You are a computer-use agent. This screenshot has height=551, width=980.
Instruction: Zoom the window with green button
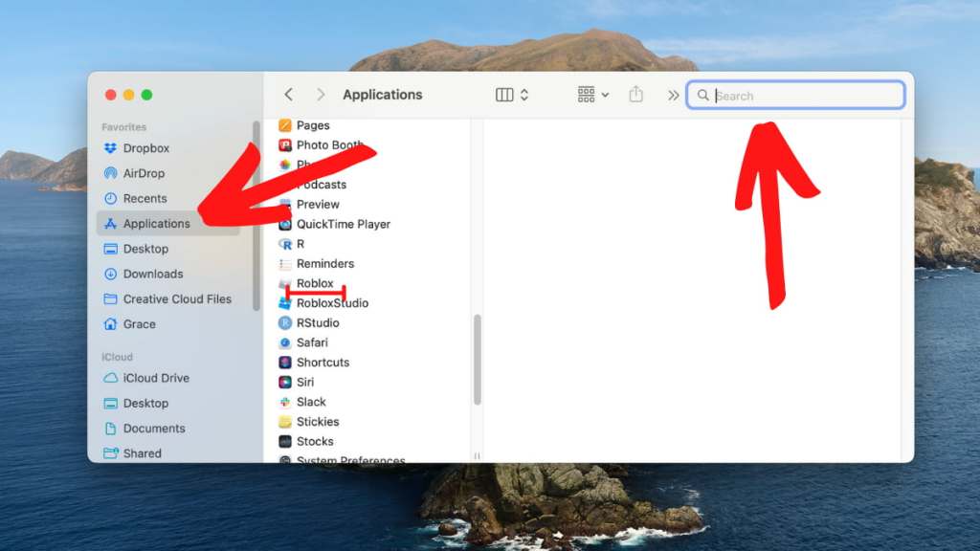(146, 95)
